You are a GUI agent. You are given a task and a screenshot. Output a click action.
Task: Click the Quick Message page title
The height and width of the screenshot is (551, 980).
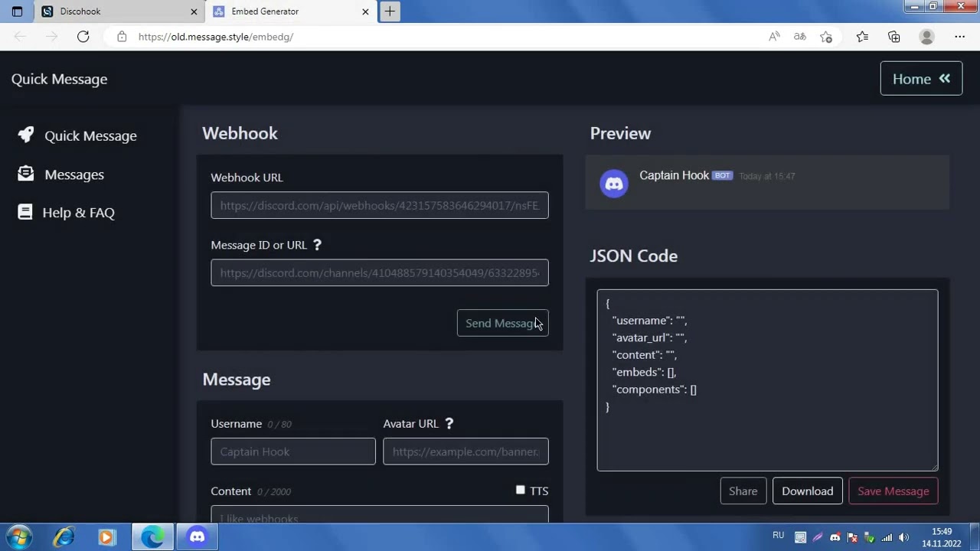coord(59,79)
